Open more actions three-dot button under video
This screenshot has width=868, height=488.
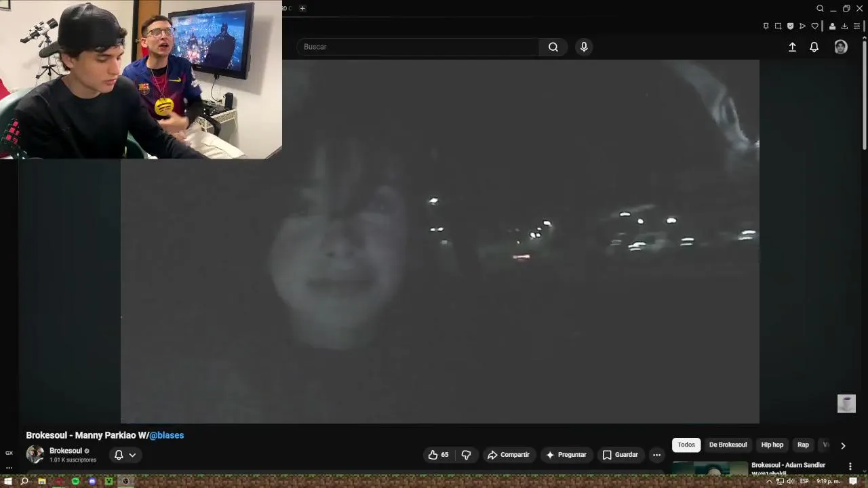click(656, 455)
